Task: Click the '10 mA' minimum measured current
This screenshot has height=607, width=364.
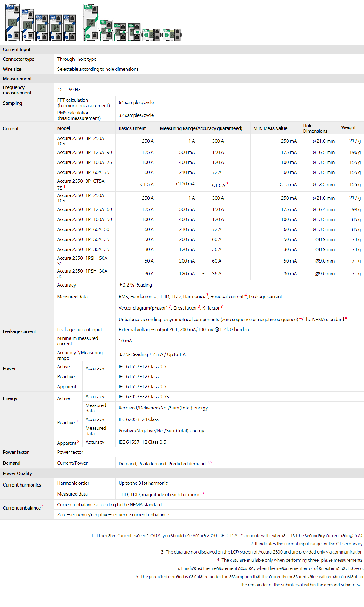Action: 125,341
